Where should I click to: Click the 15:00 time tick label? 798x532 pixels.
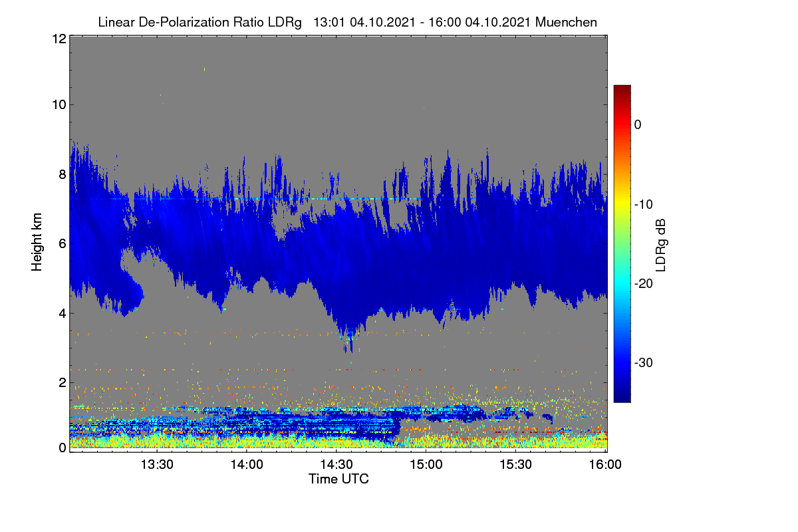(426, 465)
